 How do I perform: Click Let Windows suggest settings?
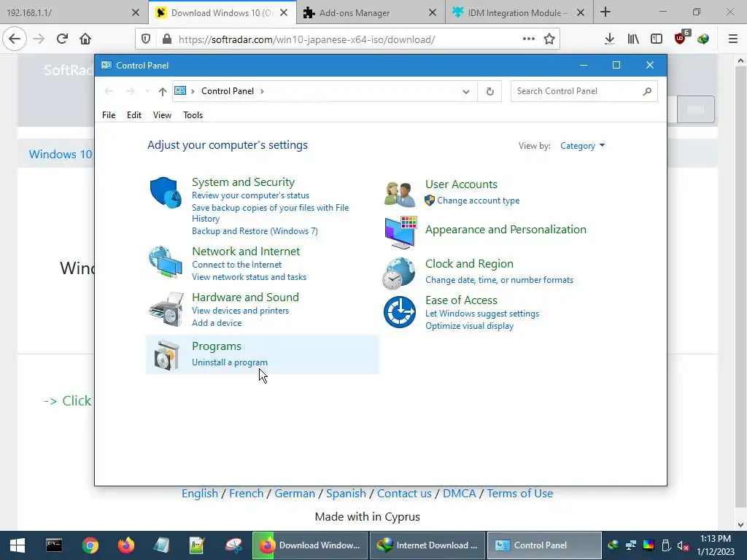(482, 314)
